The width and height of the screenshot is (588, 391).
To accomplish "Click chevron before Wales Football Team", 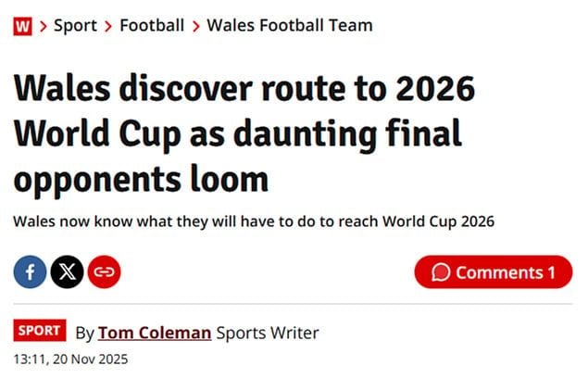I will [x=195, y=26].
